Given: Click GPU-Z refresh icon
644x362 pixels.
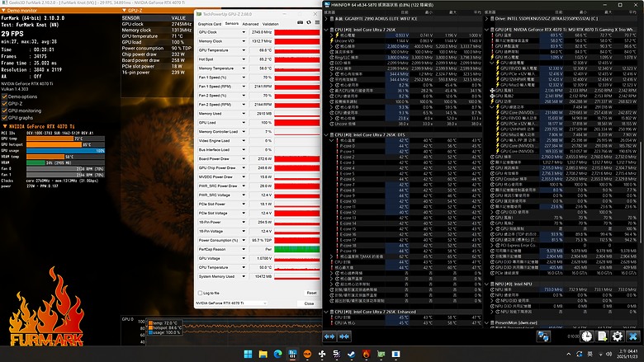Looking at the screenshot, I should click(309, 22).
